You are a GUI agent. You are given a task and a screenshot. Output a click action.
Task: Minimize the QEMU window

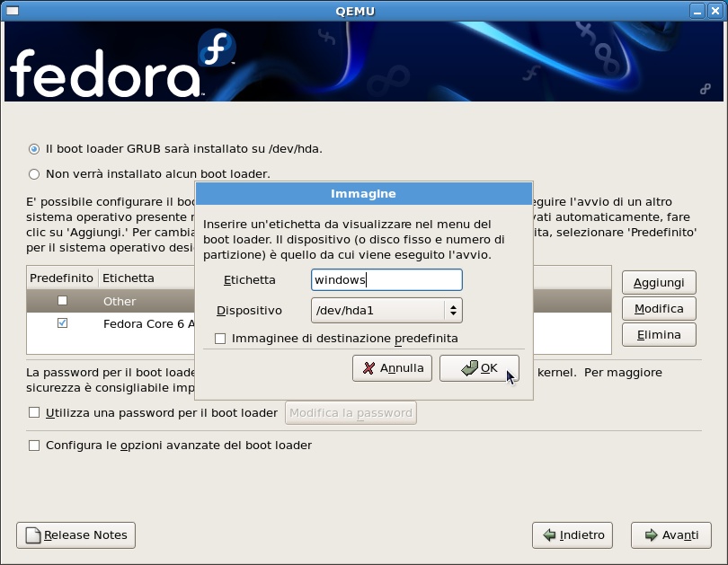click(697, 11)
